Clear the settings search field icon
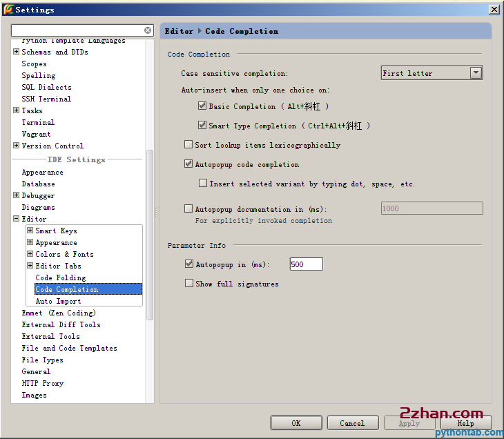The image size is (504, 439). coord(148,30)
